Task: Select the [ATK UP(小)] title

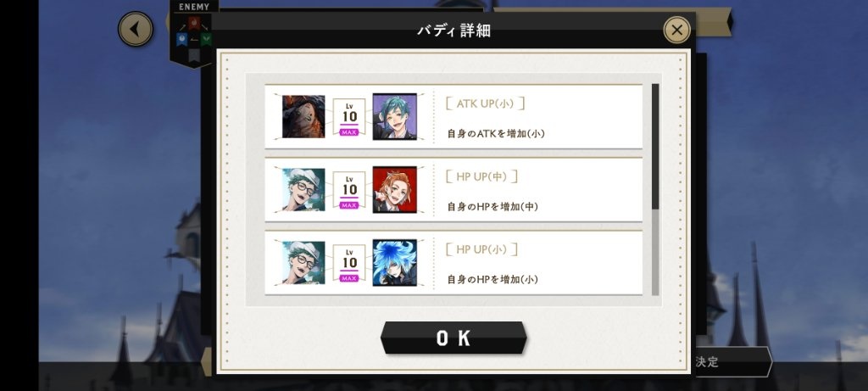Action: pos(485,103)
